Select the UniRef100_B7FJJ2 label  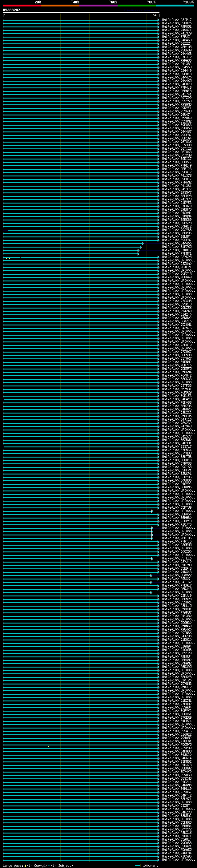pyautogui.click(x=176, y=57)
